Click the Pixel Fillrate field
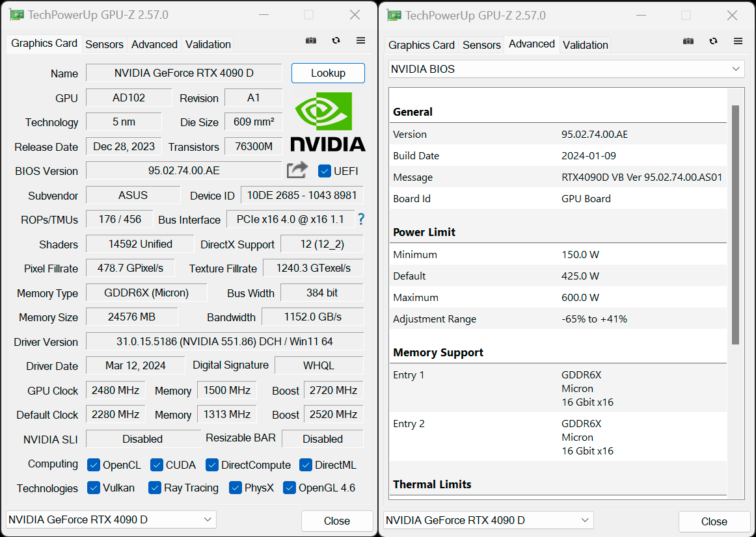The height and width of the screenshot is (537, 756). coord(130,268)
